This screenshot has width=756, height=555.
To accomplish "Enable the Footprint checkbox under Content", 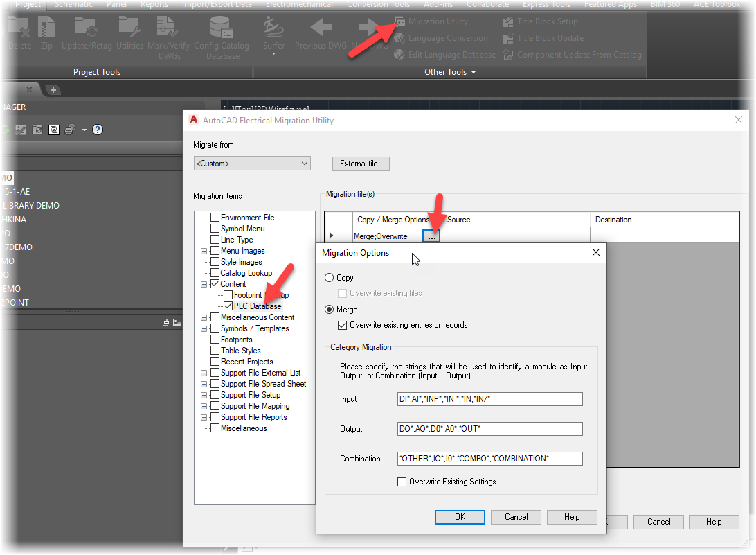I will click(228, 294).
